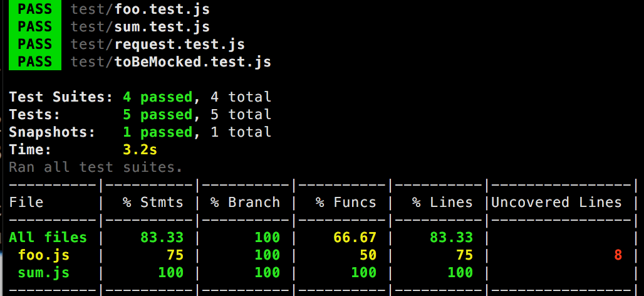
Task: Click foo.js in the coverage table
Action: [43, 255]
